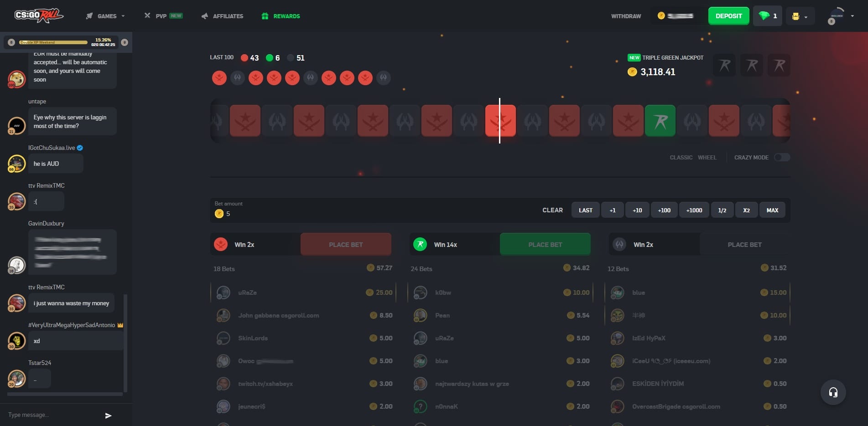The image size is (868, 426).
Task: Select the red Terrorist win 2x coin icon
Action: (x=221, y=244)
